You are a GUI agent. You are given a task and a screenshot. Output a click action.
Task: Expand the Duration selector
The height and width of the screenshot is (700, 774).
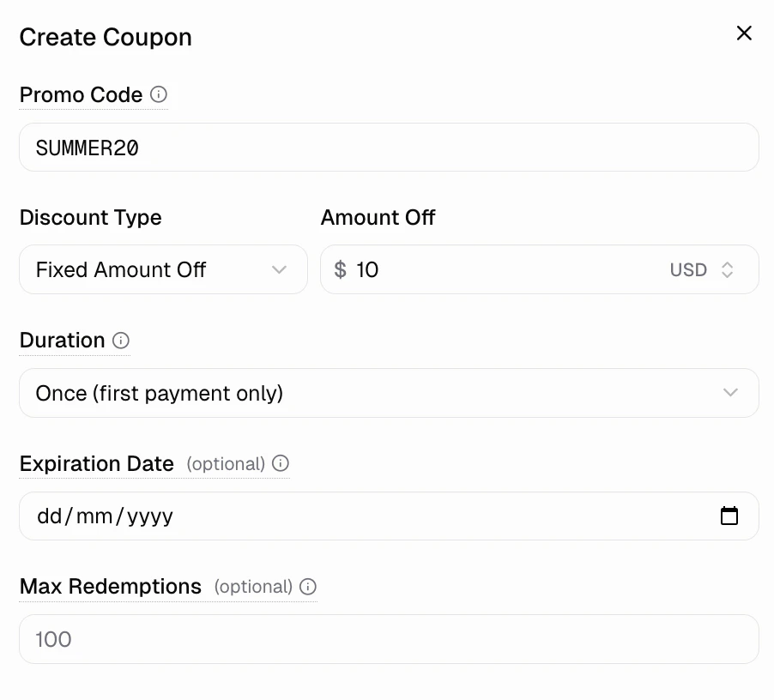click(389, 392)
